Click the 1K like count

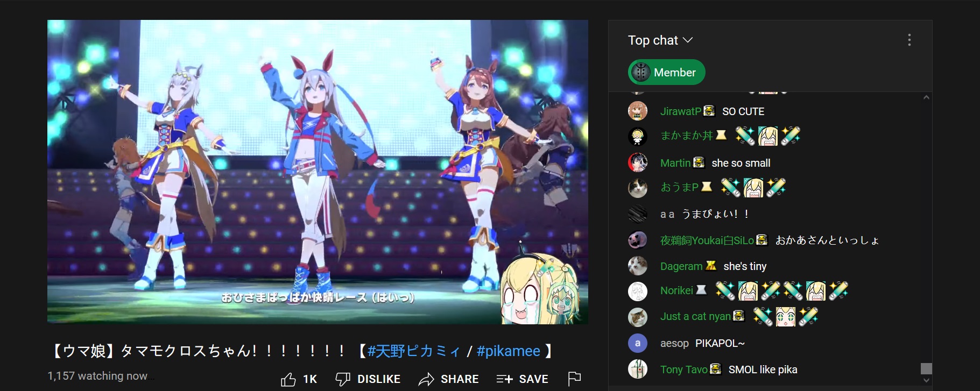coord(310,379)
